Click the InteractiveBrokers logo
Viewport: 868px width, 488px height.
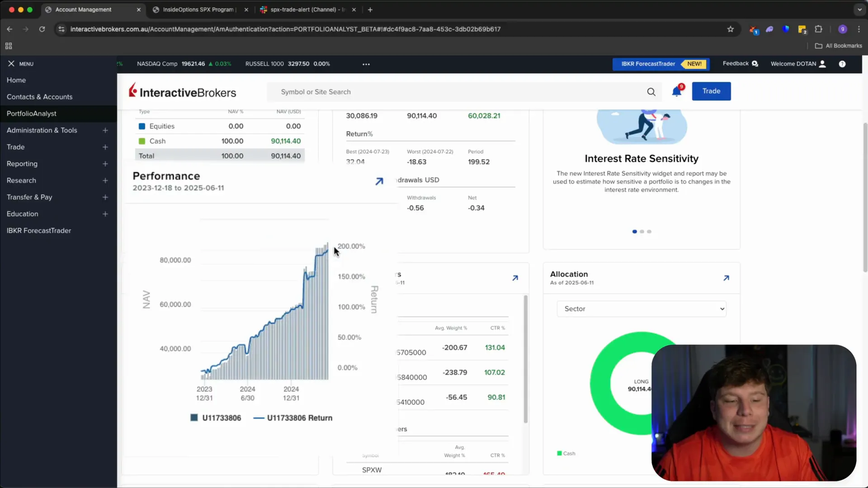182,92
